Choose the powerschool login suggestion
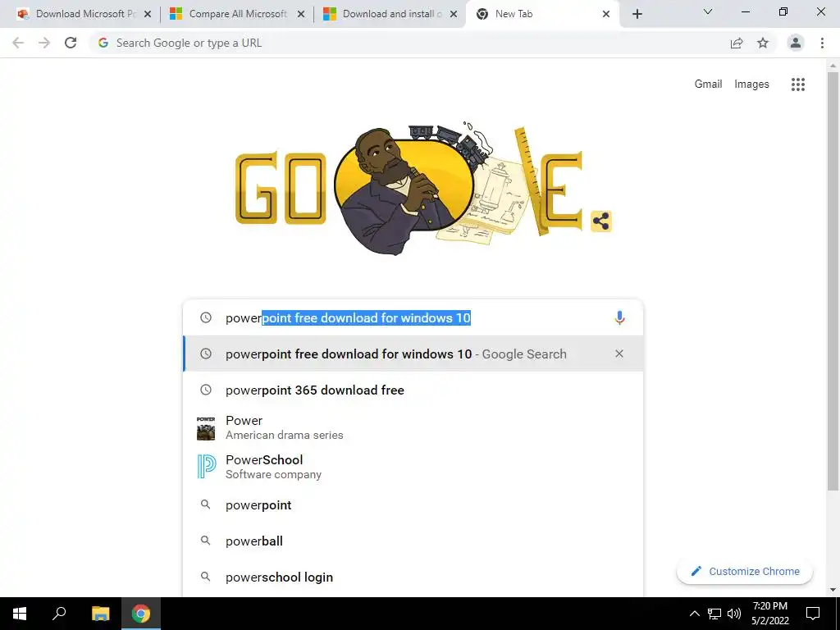840x630 pixels. pos(413,577)
